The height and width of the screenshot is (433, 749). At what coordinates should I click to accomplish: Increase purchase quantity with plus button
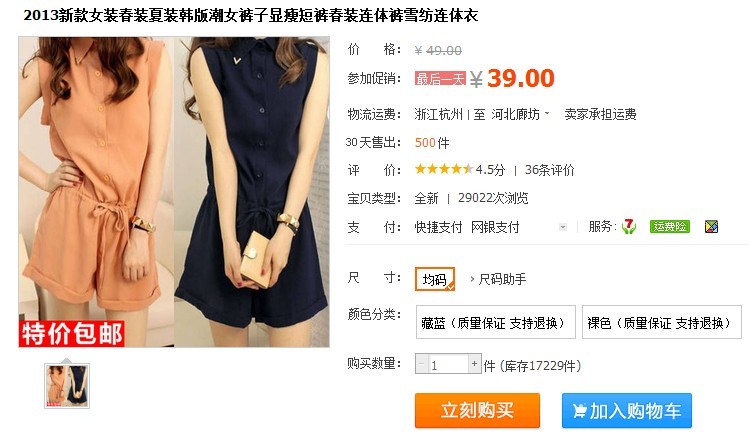coord(474,364)
